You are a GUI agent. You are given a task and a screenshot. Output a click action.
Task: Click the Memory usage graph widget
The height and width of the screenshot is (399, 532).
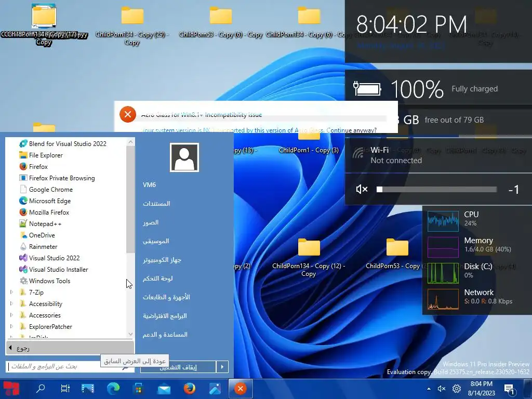(443, 247)
